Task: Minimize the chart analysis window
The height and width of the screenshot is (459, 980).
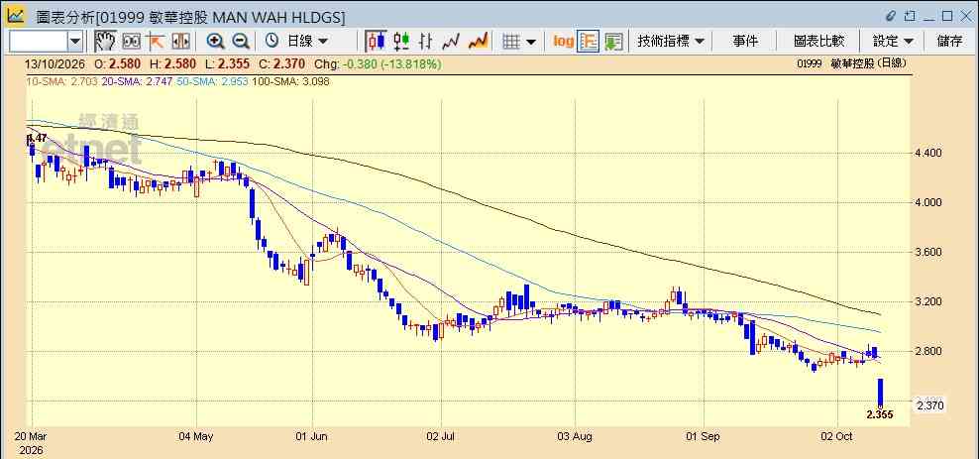Action: click(929, 18)
